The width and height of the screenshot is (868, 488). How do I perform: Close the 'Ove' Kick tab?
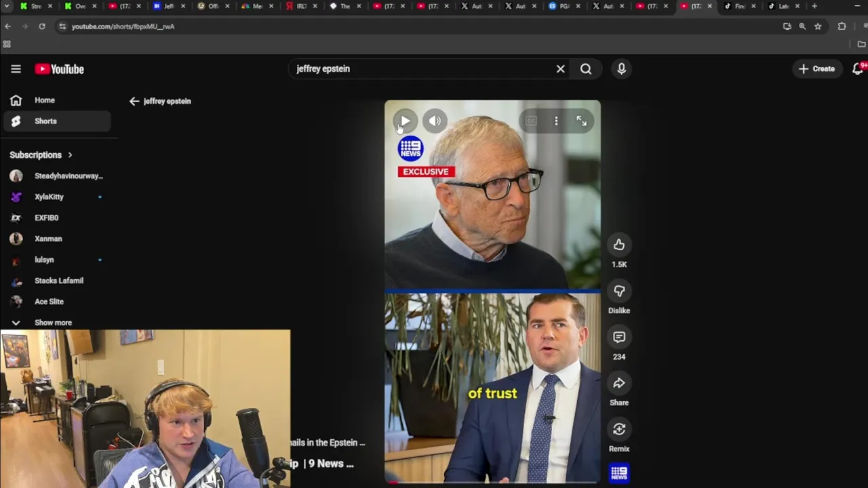pos(94,6)
